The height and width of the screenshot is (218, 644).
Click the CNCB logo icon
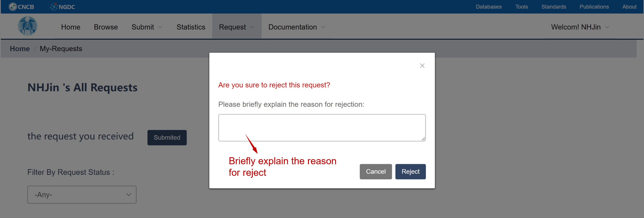[x=12, y=7]
